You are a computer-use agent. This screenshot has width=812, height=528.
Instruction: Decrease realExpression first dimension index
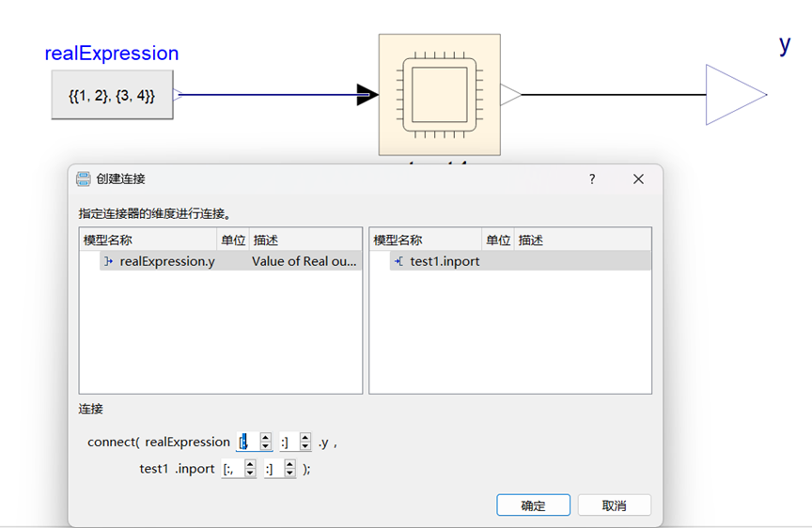tap(265, 446)
